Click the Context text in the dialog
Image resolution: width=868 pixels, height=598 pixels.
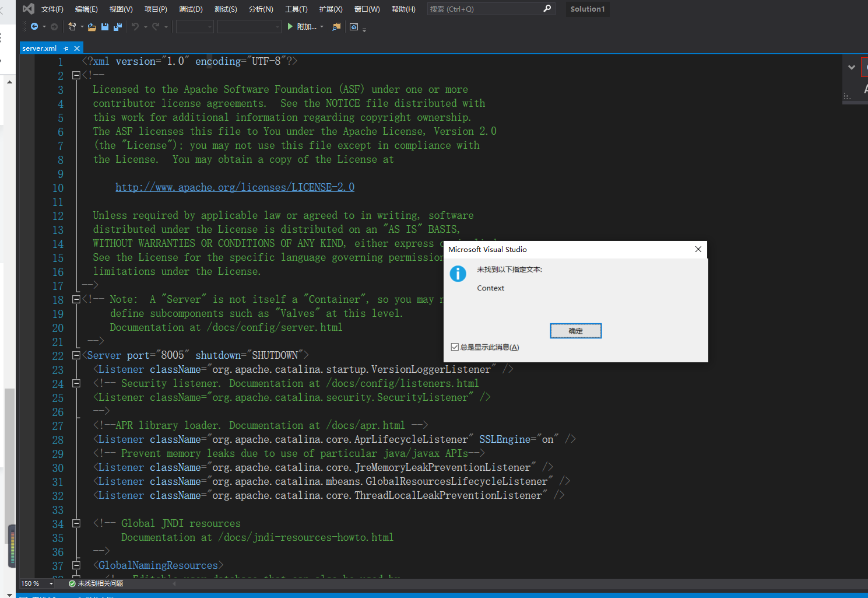click(490, 288)
